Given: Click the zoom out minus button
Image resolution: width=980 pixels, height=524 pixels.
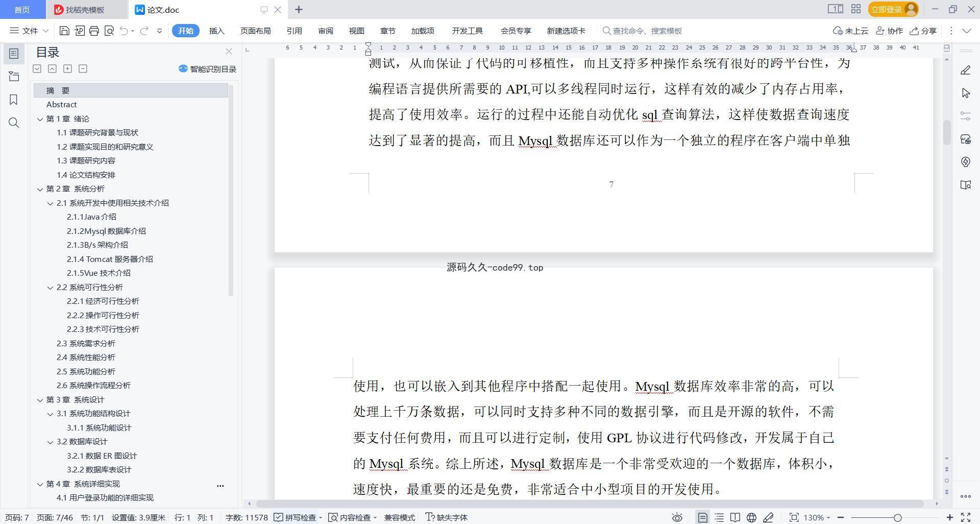Looking at the screenshot, I should [x=841, y=517].
